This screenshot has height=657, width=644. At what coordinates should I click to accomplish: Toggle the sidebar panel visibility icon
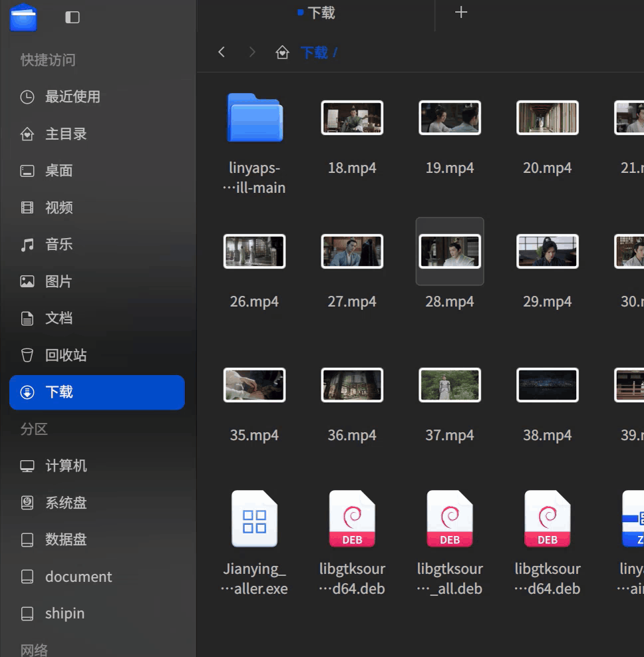click(x=73, y=17)
